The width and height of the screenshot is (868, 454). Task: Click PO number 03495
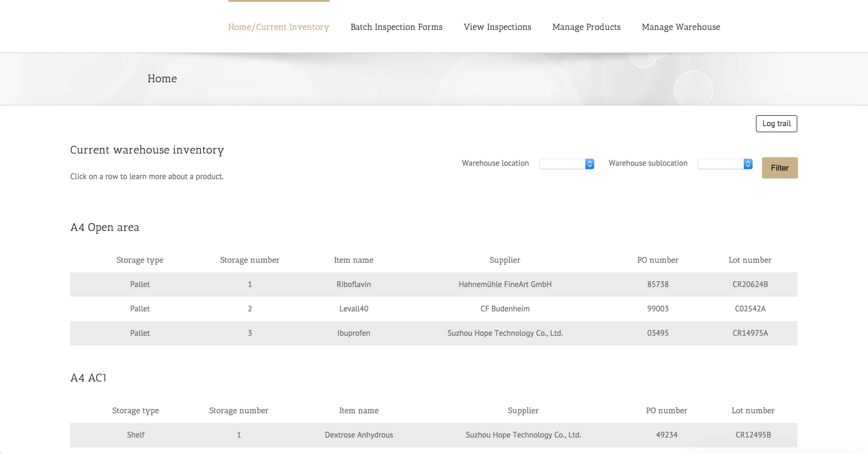(658, 333)
